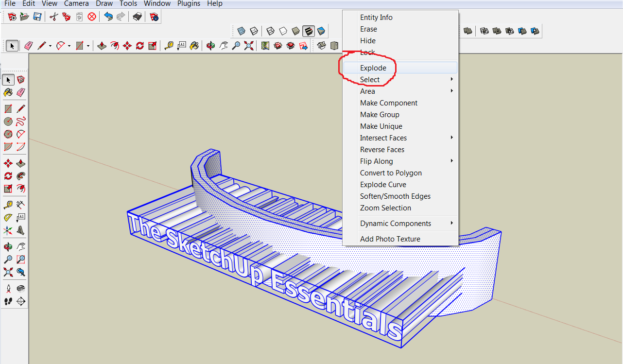Expand the Area submenu
The image size is (623, 364).
(400, 91)
